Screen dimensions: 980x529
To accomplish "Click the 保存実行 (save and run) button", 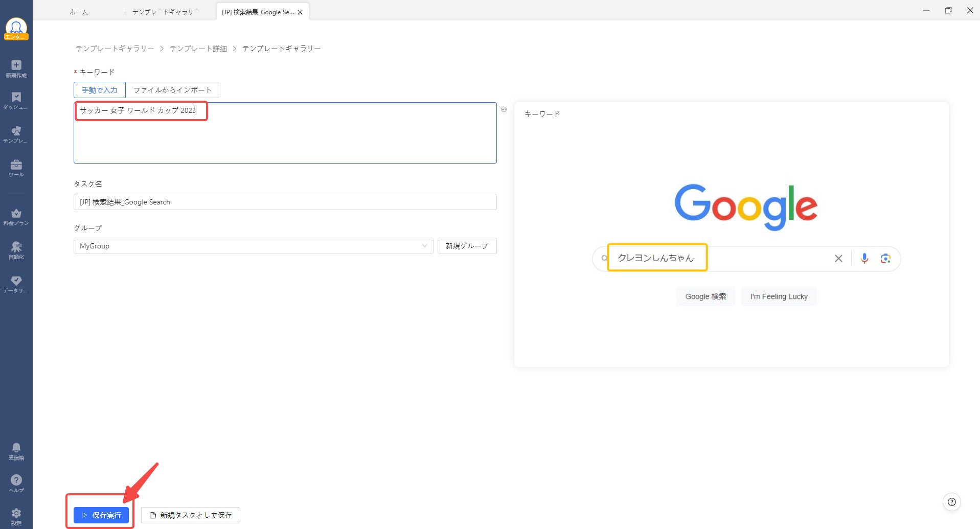I will (x=101, y=515).
